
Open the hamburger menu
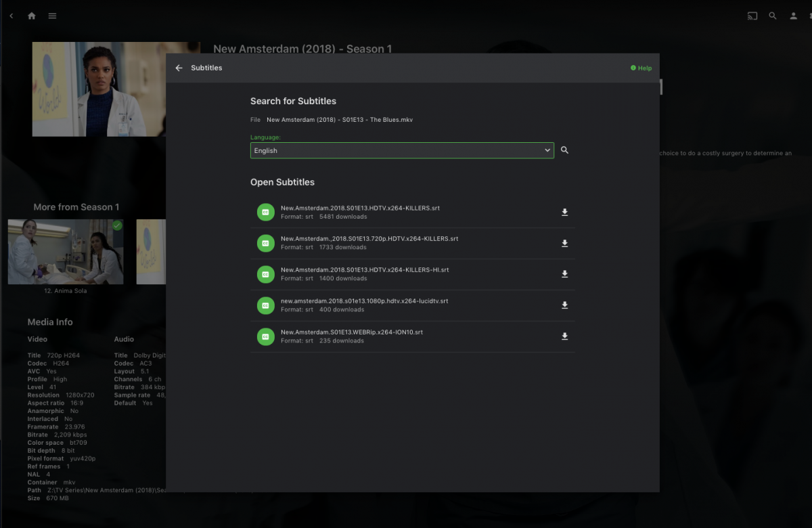click(52, 16)
